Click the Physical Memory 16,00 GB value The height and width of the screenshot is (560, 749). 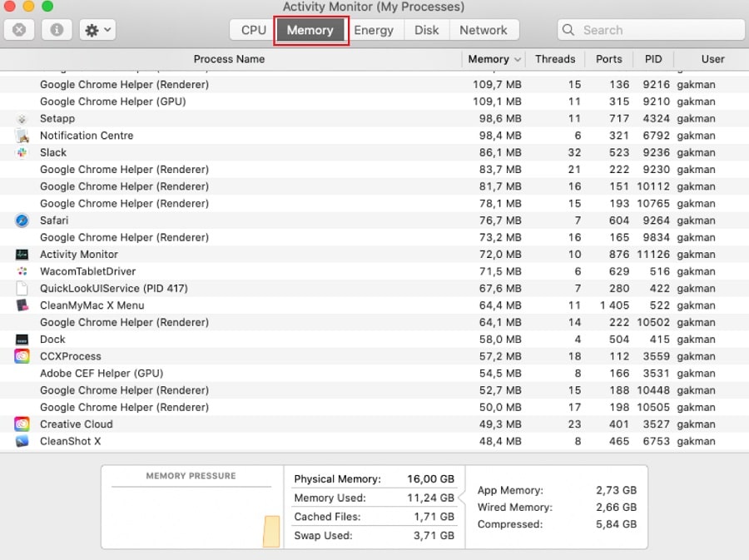click(x=430, y=478)
